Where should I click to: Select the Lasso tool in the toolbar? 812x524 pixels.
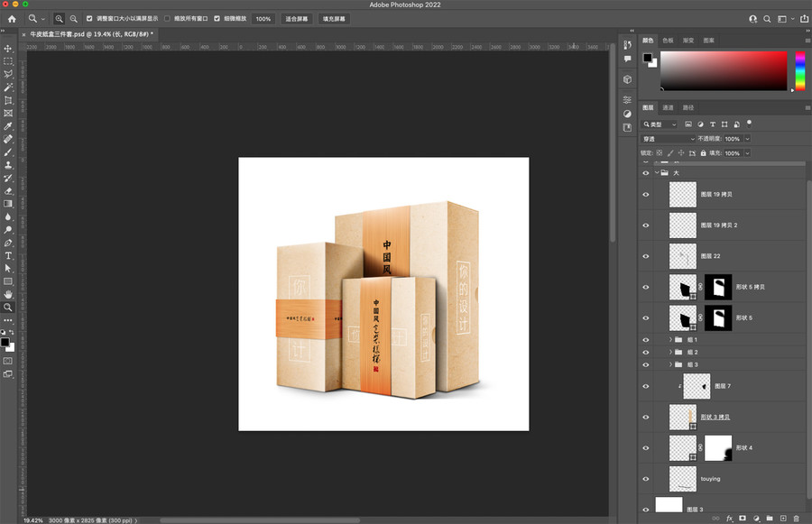tap(8, 75)
